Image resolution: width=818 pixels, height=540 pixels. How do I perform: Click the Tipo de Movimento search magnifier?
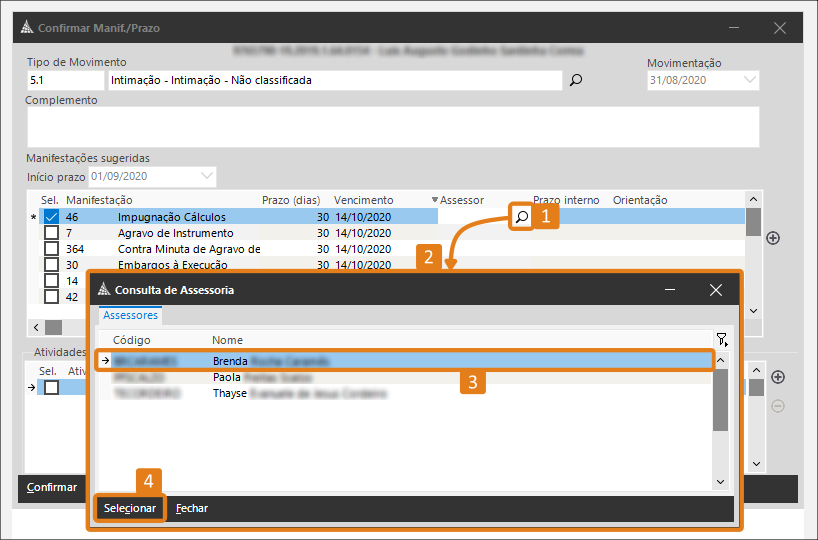575,81
